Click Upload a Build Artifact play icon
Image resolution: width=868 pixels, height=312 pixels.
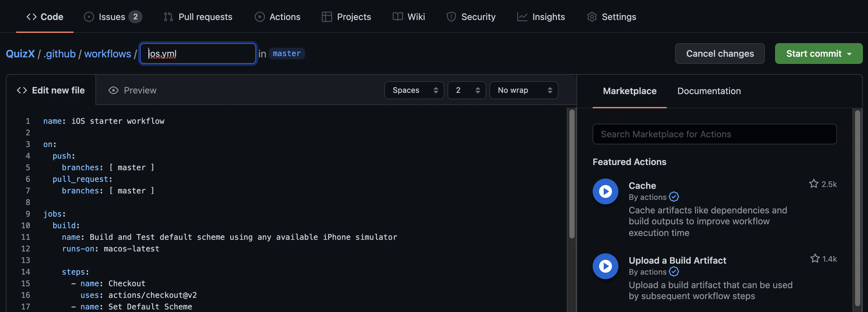point(605,266)
